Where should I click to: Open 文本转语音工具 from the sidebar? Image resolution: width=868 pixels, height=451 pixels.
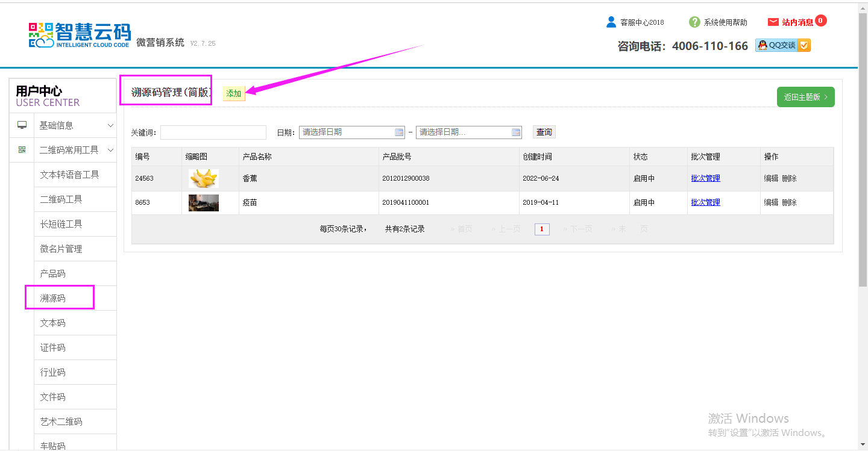tap(69, 175)
